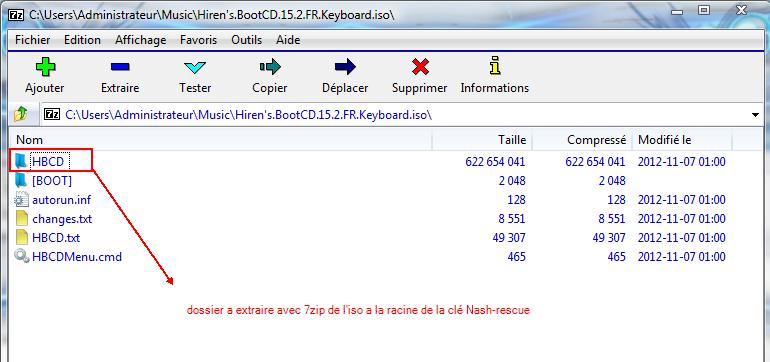Sort by the Nom column header
This screenshot has width=770, height=362.
tap(220, 140)
